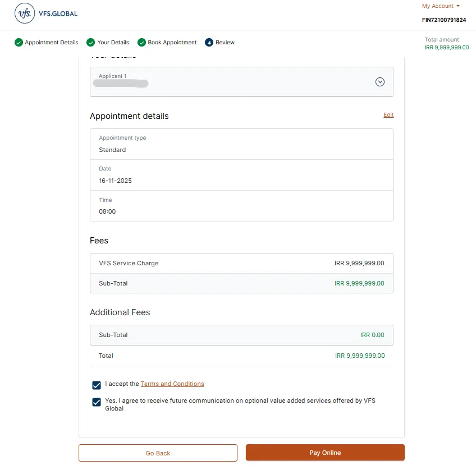The width and height of the screenshot is (476, 470).
Task: Click the total amount IRR value in header
Action: (x=447, y=48)
